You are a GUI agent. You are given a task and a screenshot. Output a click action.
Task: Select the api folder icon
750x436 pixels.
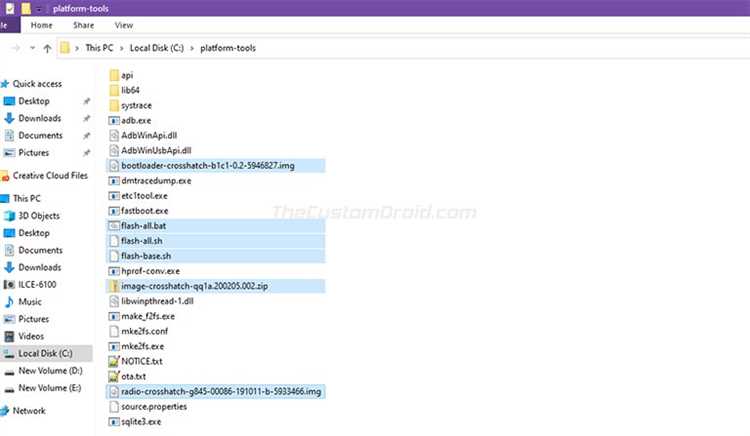pos(112,75)
